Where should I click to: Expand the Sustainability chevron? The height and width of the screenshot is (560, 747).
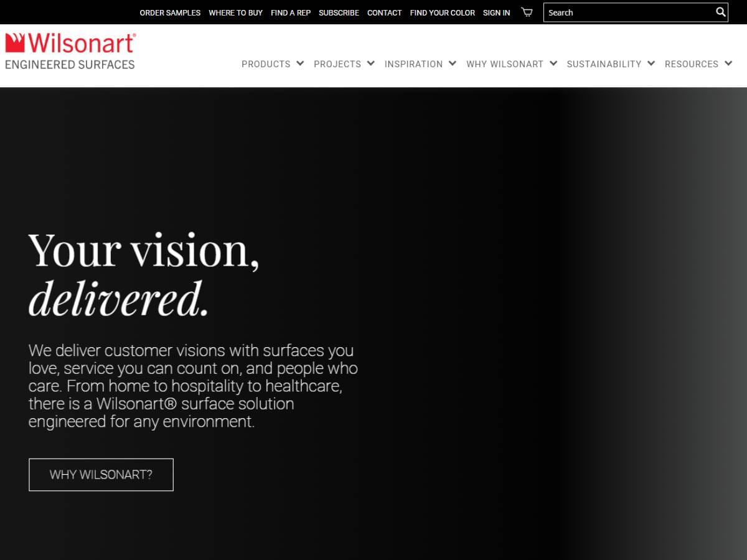(x=651, y=63)
